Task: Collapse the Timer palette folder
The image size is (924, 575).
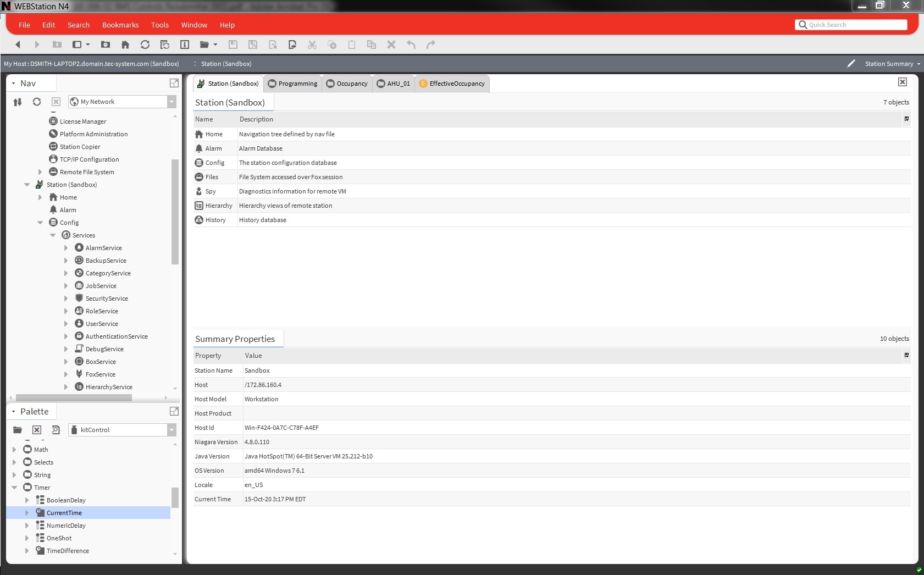Action: tap(14, 488)
